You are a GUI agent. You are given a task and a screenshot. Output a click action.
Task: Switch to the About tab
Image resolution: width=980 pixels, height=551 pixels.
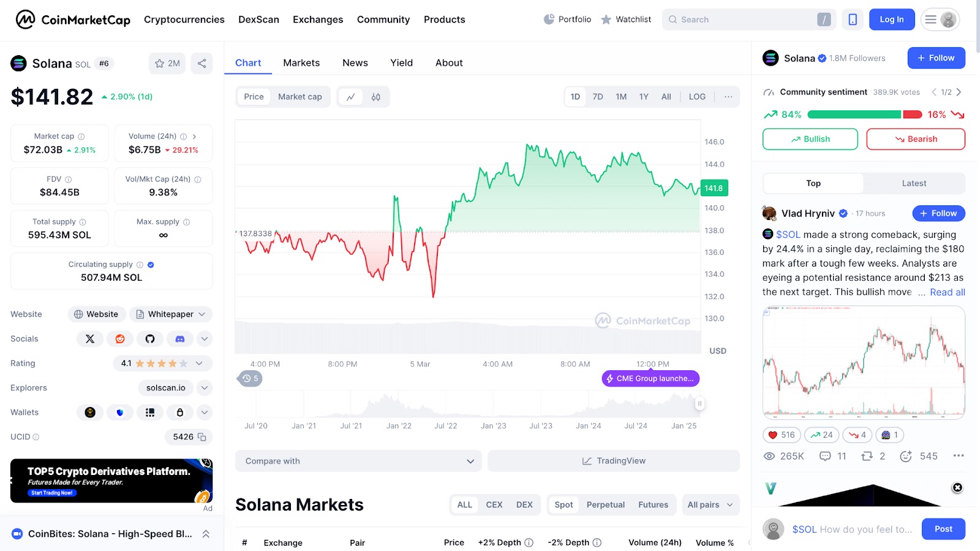449,63
